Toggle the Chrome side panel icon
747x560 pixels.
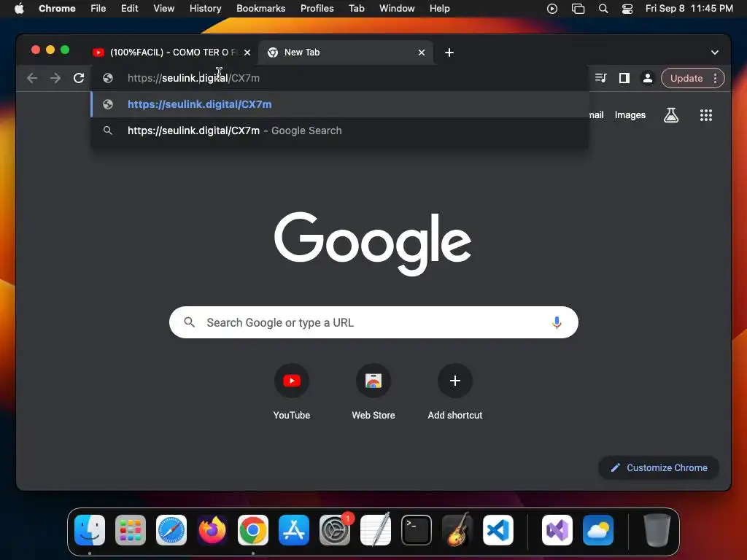click(x=624, y=78)
